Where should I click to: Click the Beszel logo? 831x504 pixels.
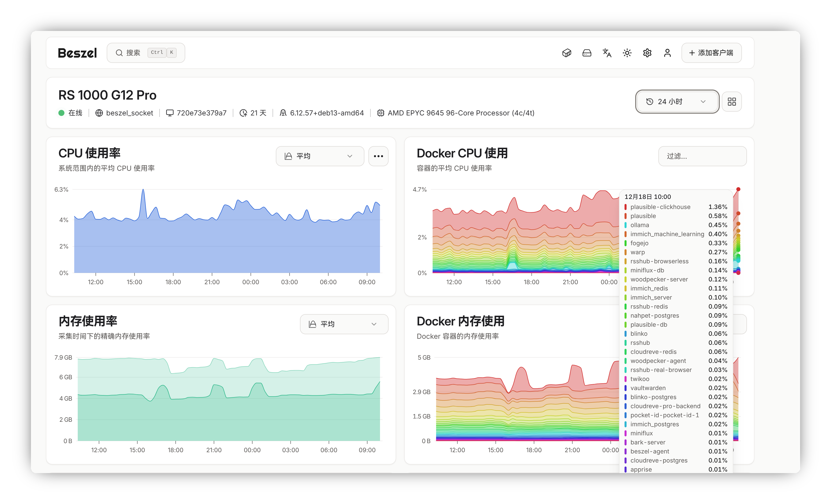[77, 53]
